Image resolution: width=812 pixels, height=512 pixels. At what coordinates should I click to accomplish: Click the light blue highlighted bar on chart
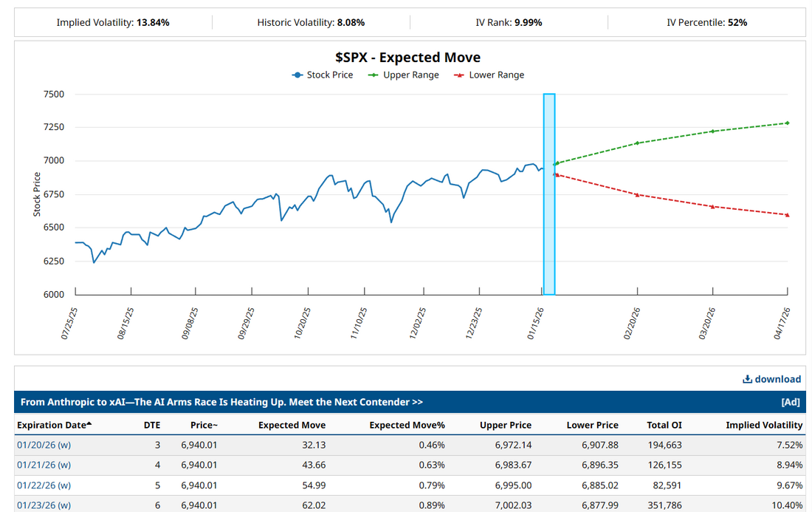pyautogui.click(x=549, y=194)
